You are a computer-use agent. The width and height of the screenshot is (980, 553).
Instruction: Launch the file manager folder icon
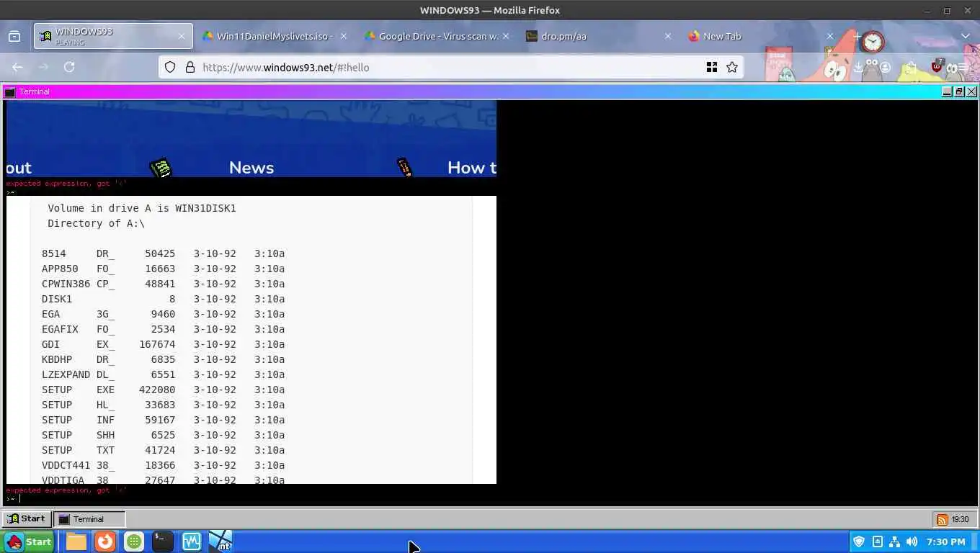[x=76, y=541]
